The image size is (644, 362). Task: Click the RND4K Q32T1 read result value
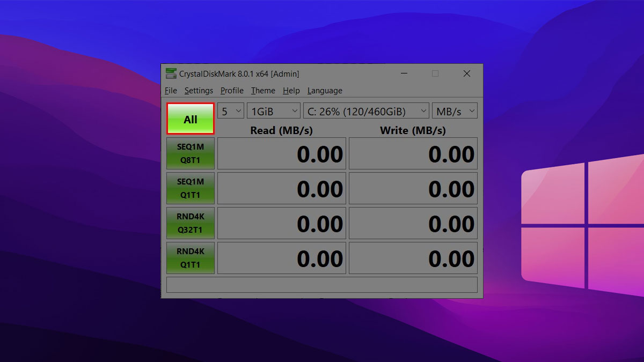tap(282, 223)
